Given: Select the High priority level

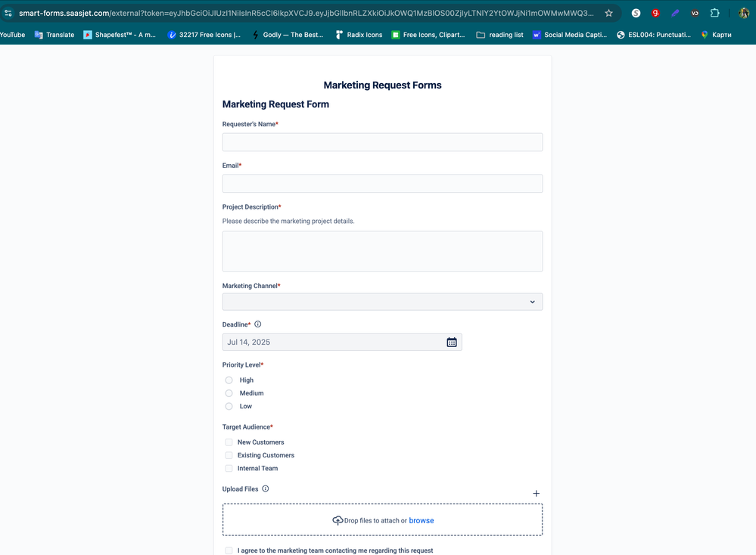Looking at the screenshot, I should 229,380.
